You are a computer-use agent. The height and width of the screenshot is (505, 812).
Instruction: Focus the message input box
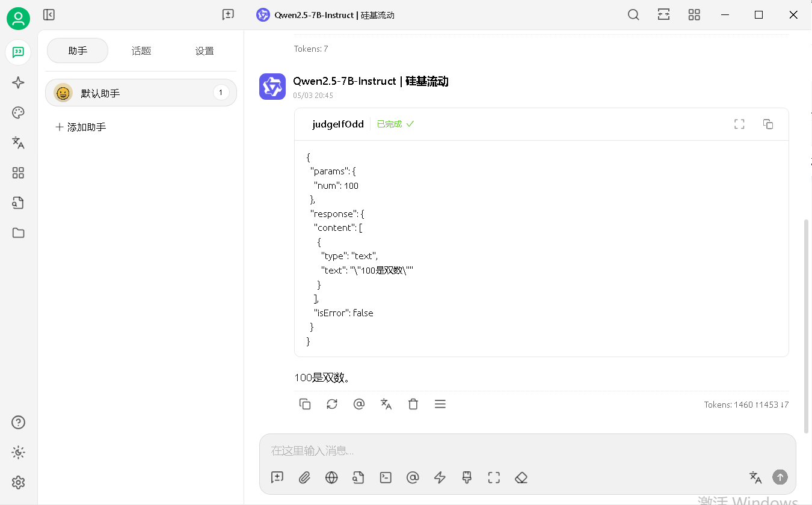pos(527,450)
